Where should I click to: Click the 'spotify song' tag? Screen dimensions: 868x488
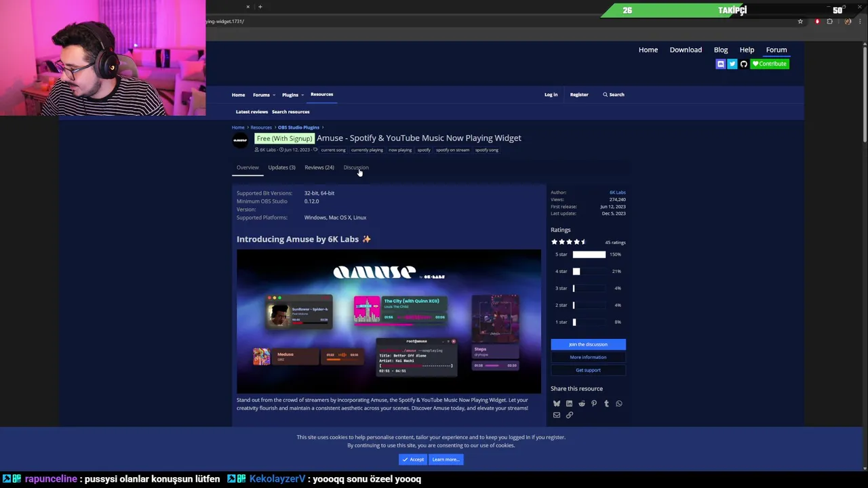coord(487,150)
